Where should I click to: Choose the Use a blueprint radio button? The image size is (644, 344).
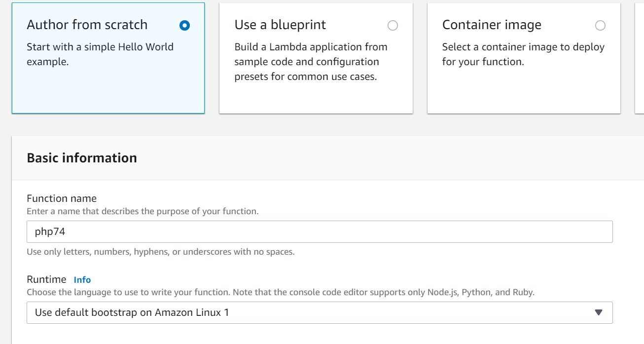393,26
